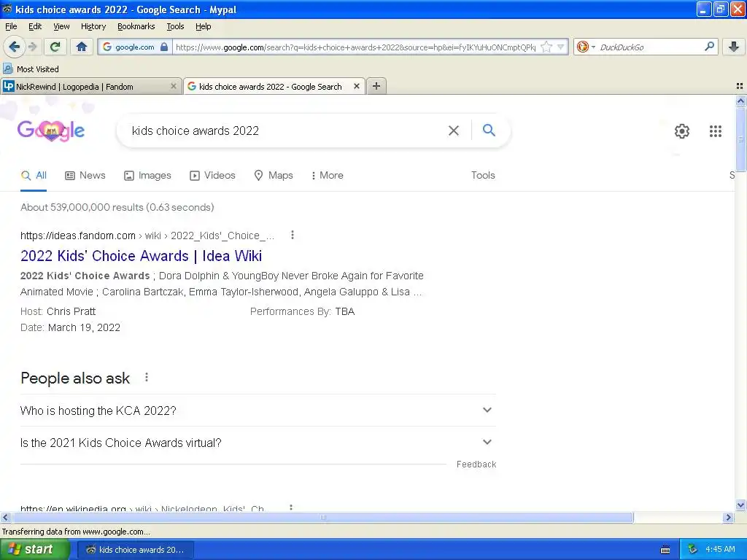Image resolution: width=747 pixels, height=560 pixels.
Task: Open the URL history dropdown arrow
Action: 561,47
